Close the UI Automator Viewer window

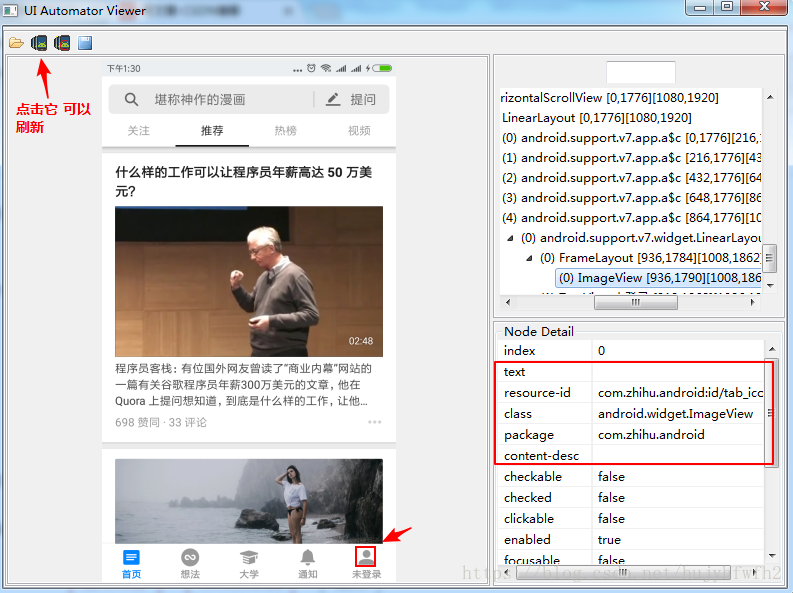point(764,7)
